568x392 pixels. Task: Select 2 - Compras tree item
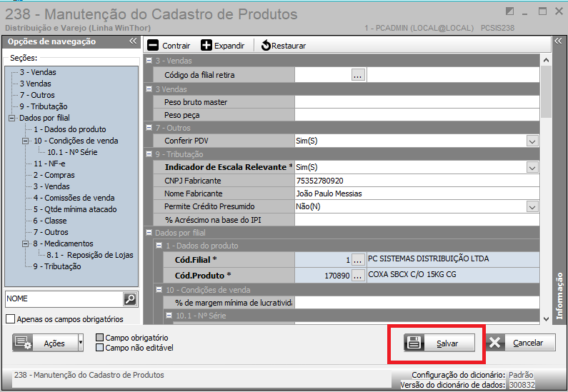click(x=54, y=175)
